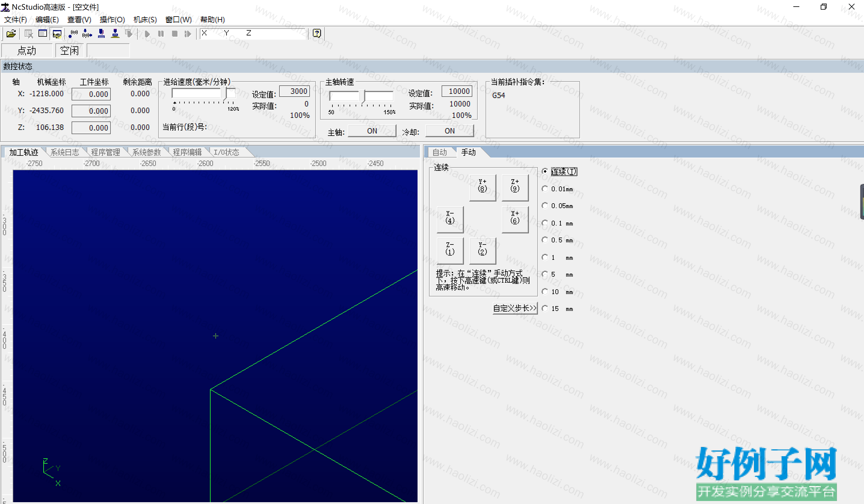
Task: Select the 0.5 mm step radio button
Action: pyautogui.click(x=557, y=240)
